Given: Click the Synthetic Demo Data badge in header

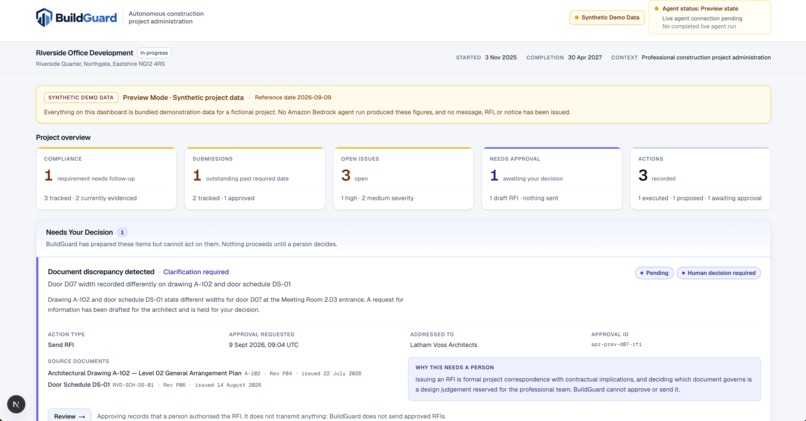Looking at the screenshot, I should [x=607, y=17].
